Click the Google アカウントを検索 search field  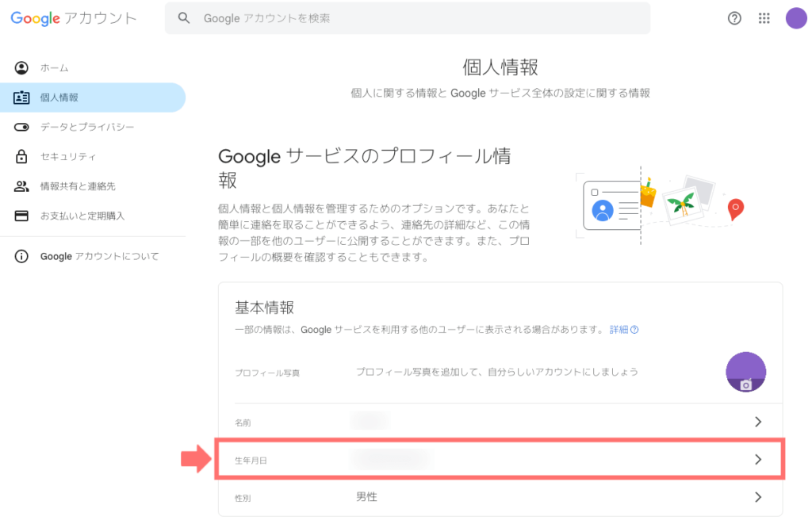408,18
